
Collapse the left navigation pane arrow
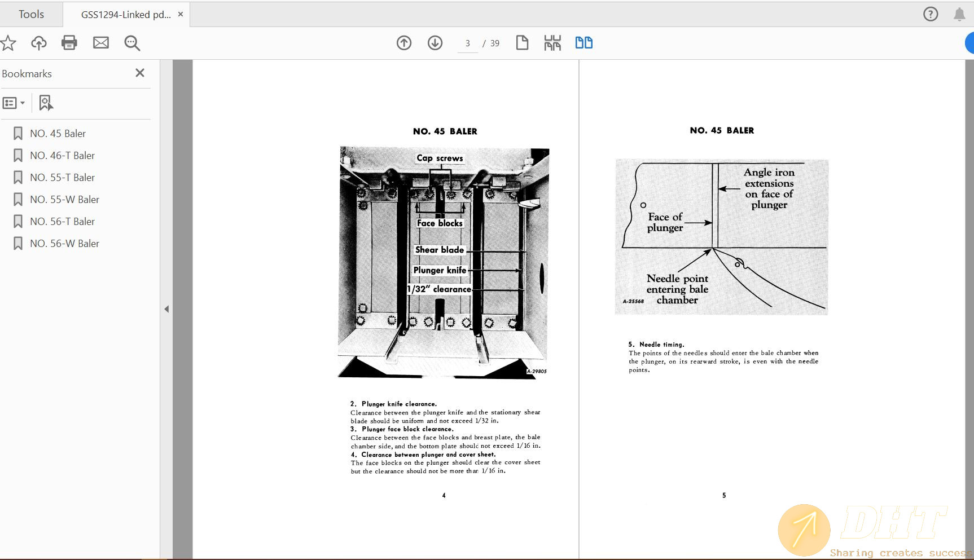coord(166,309)
